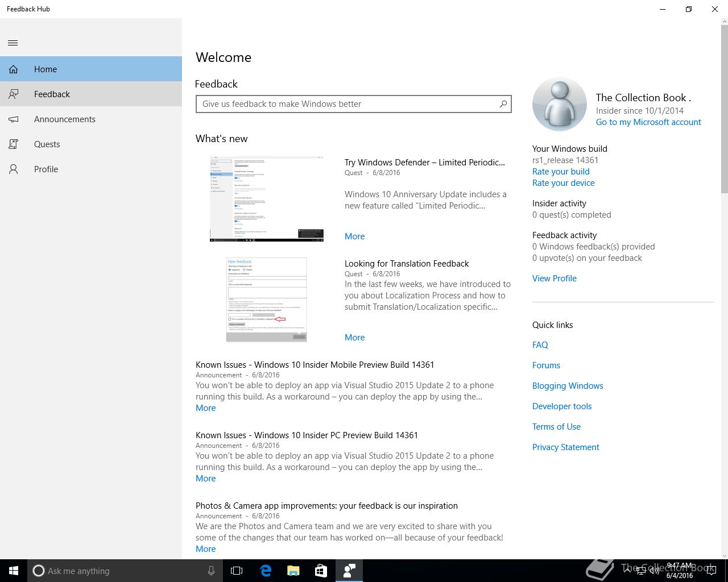Click Feedback Hub taskbar icon
Screen dimensions: 728x582
349,571
